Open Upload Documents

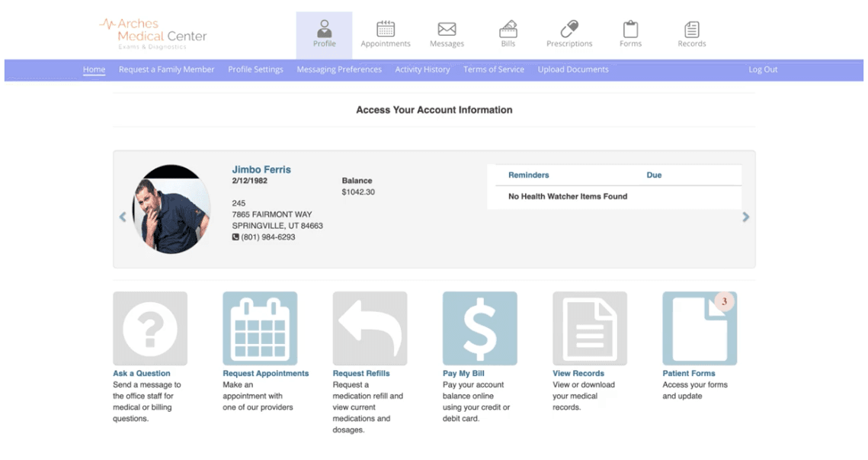coord(573,69)
